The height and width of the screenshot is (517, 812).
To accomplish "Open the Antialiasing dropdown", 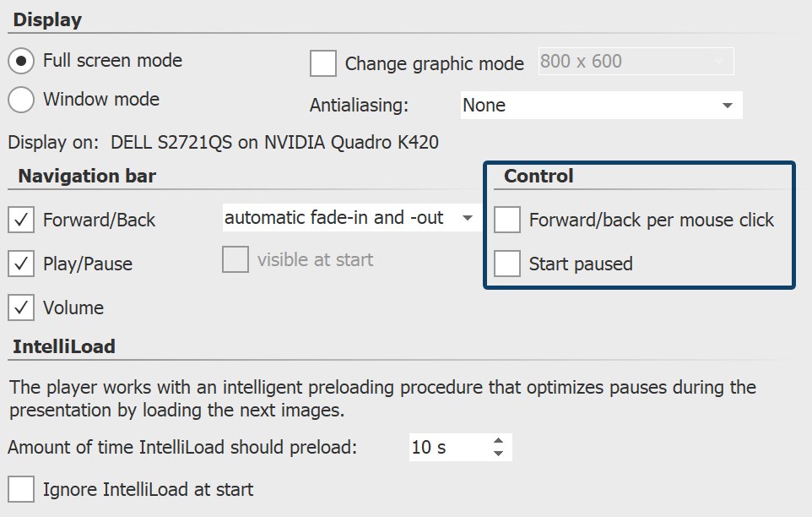I will click(600, 106).
